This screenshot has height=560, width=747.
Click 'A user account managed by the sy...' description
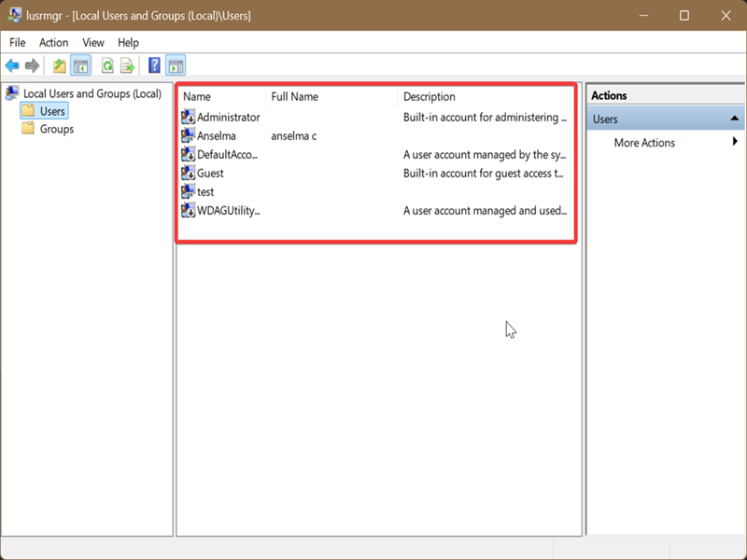click(x=485, y=154)
